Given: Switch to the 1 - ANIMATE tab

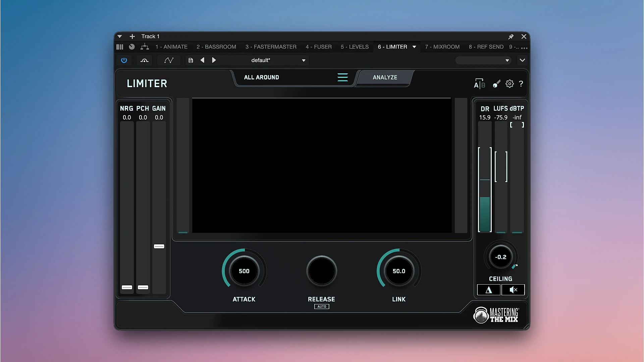Looking at the screenshot, I should (x=171, y=47).
